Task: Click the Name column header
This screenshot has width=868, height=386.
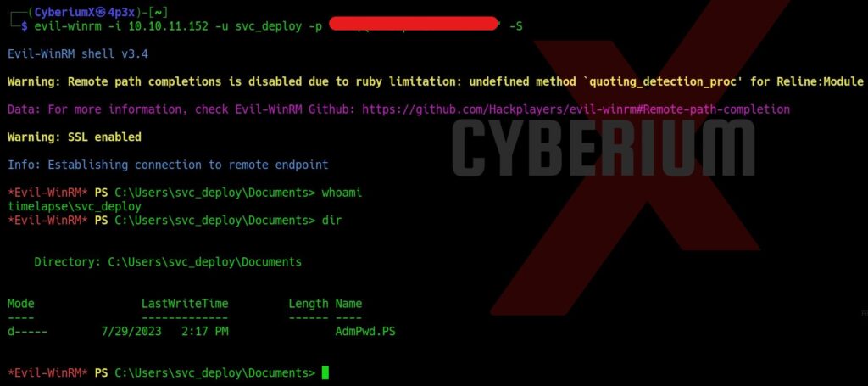Action: tap(348, 304)
